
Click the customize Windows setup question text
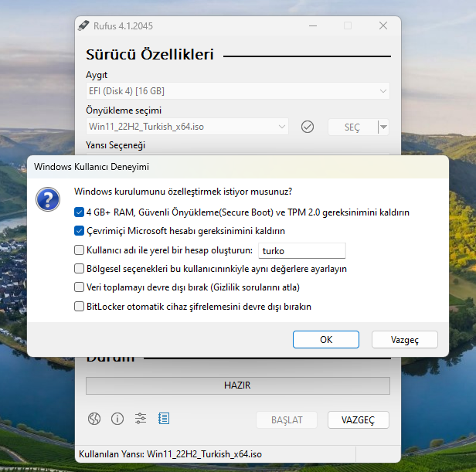pyautogui.click(x=183, y=192)
